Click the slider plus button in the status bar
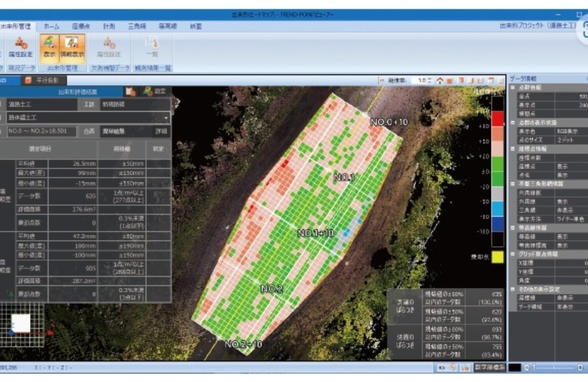The image size is (588, 382). pos(581,368)
